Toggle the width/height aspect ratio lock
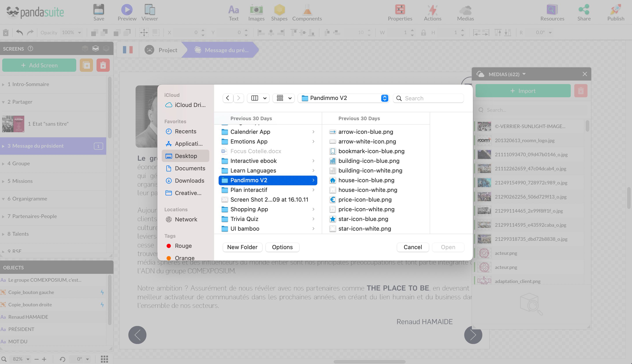 (424, 33)
